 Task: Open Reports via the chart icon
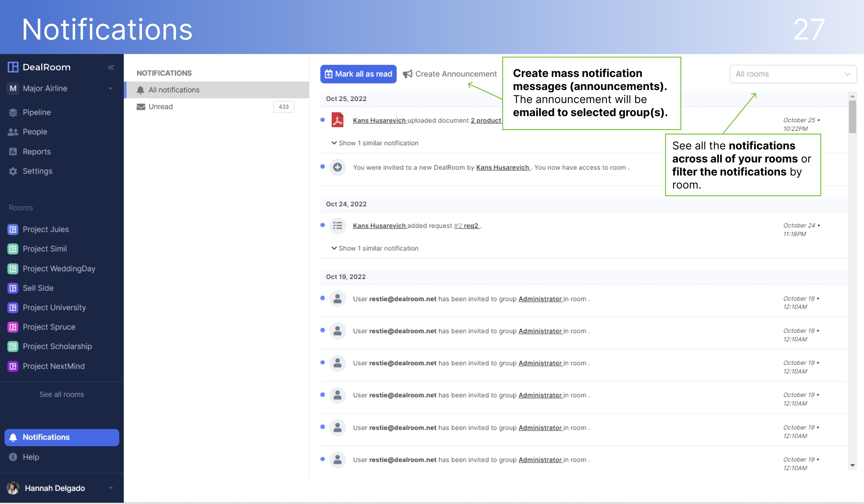pos(13,151)
